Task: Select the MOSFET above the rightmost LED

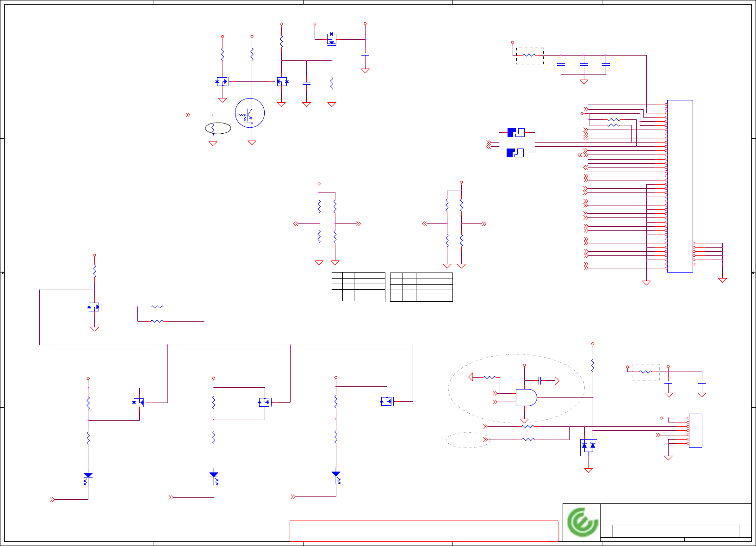Action: coord(387,401)
